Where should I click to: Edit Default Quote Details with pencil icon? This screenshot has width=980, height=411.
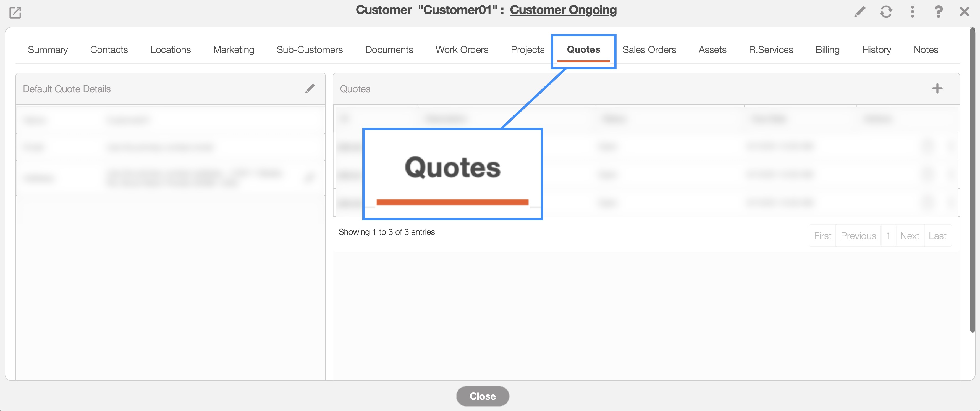310,89
